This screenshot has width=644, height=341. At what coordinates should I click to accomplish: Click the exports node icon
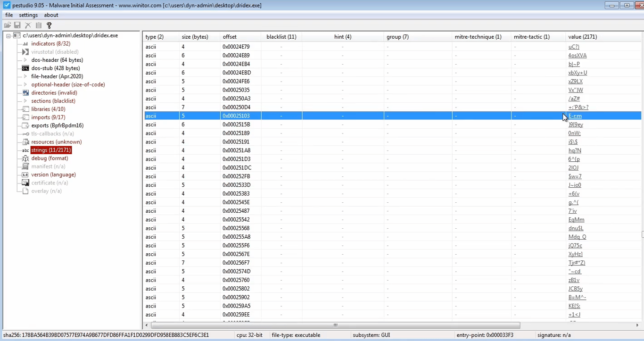25,125
